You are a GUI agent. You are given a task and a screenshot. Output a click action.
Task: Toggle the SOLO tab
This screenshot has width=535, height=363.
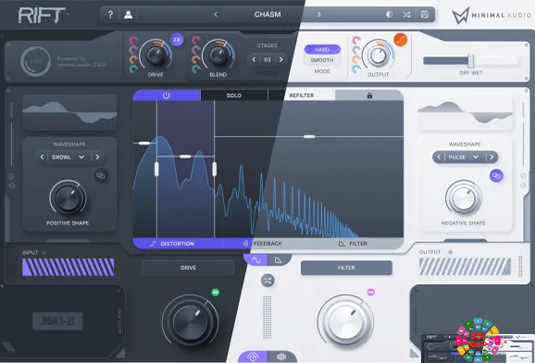click(234, 96)
